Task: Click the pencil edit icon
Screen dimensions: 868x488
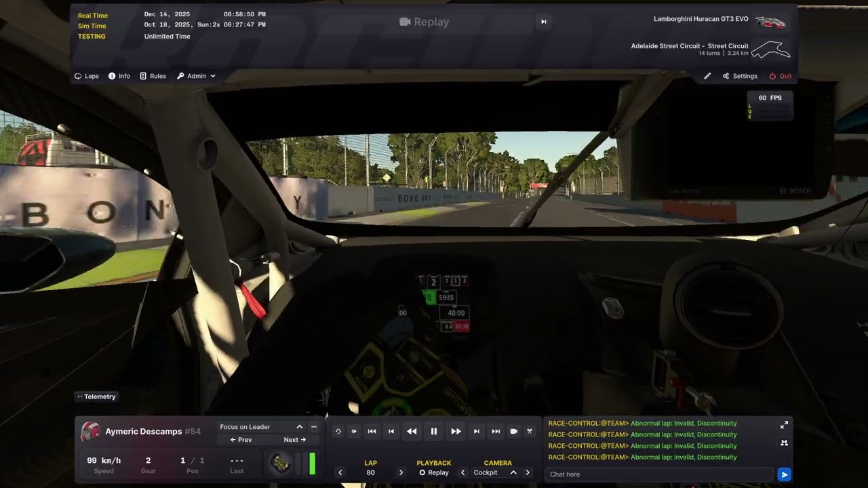Action: coord(707,76)
